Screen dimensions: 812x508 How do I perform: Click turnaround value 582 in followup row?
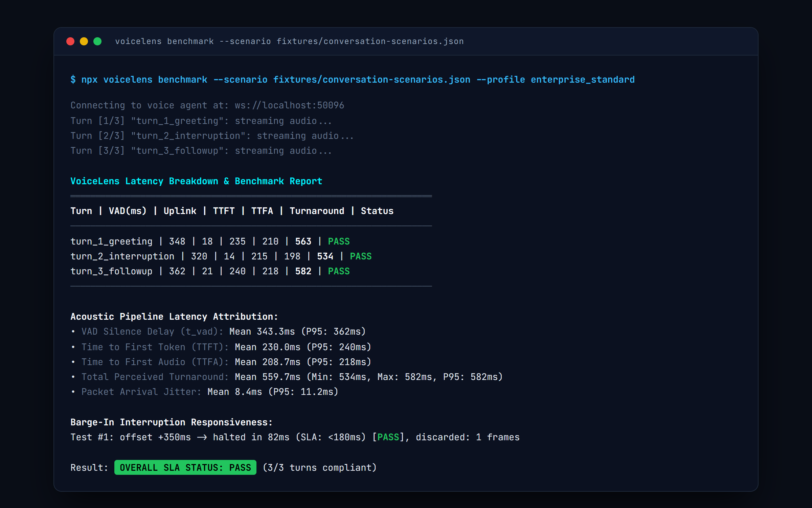coord(303,271)
